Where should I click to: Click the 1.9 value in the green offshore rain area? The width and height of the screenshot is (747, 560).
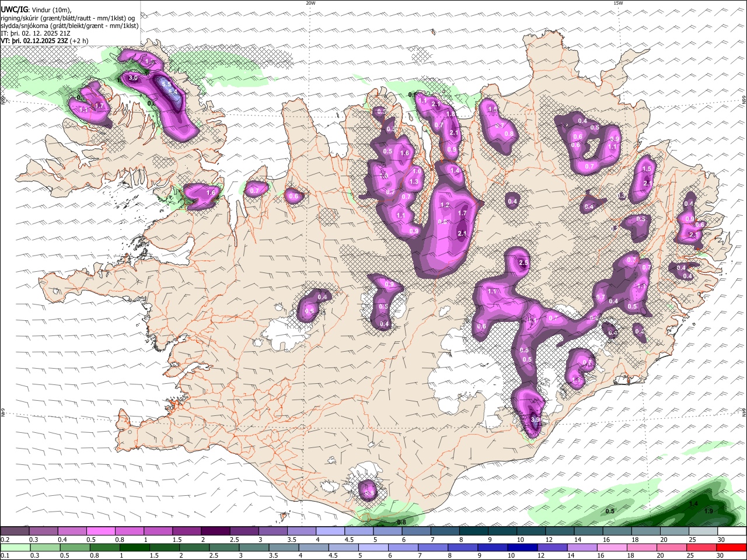coord(708,511)
